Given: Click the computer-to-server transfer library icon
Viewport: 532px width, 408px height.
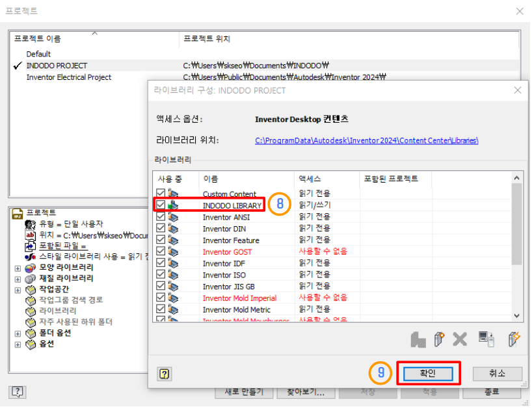Looking at the screenshot, I should click(486, 339).
